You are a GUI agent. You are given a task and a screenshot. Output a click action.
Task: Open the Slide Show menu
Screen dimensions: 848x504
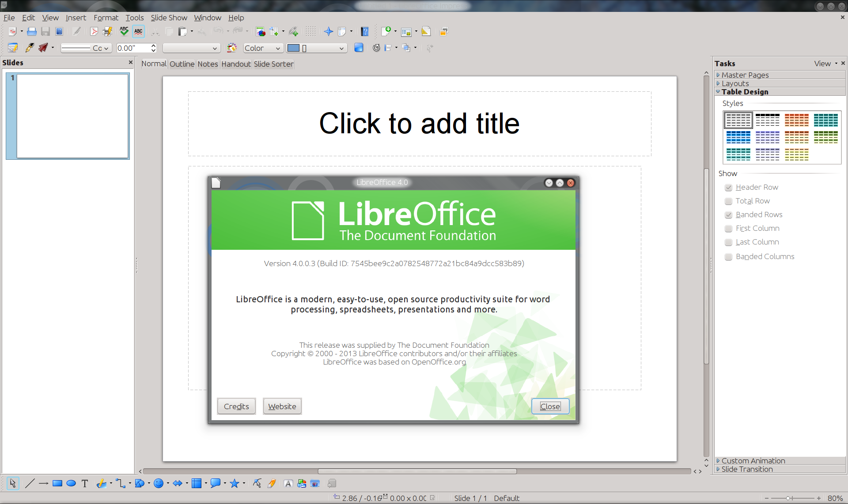[x=169, y=18]
